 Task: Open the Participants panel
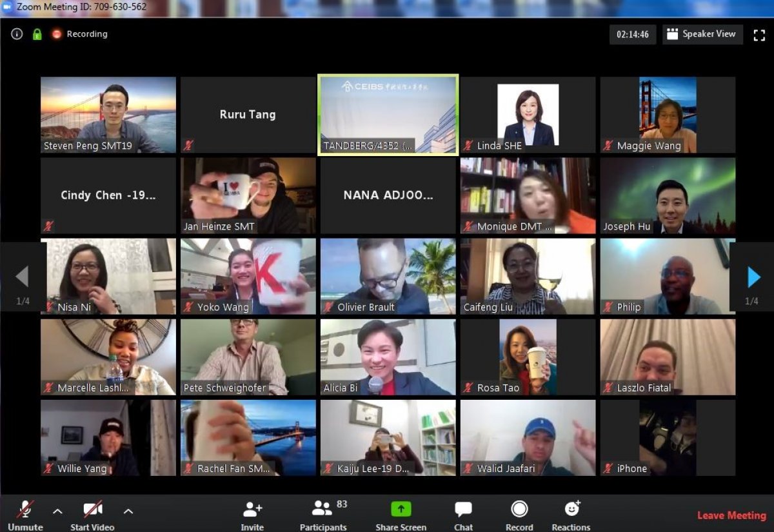tap(322, 509)
